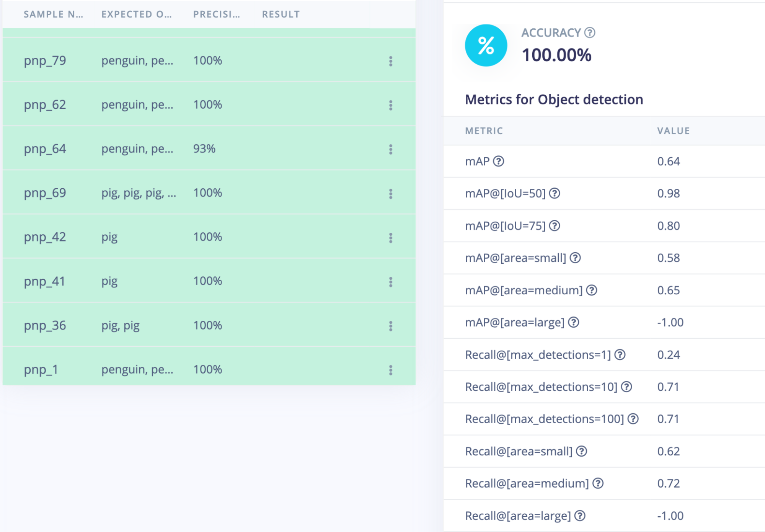Show help for Recall@[max_detections=1]

click(620, 355)
